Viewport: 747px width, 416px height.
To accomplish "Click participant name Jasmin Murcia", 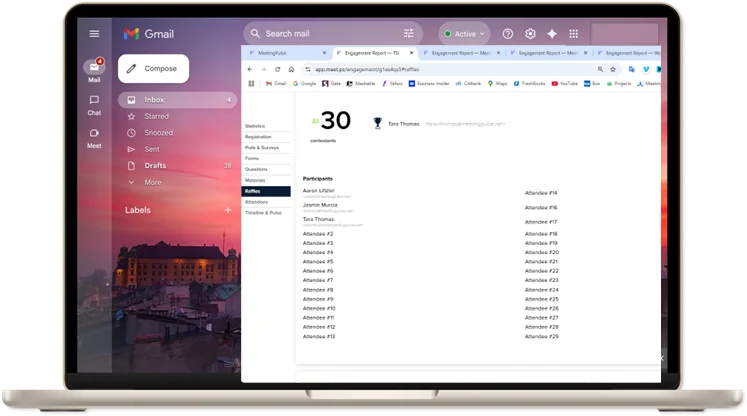I will [320, 205].
